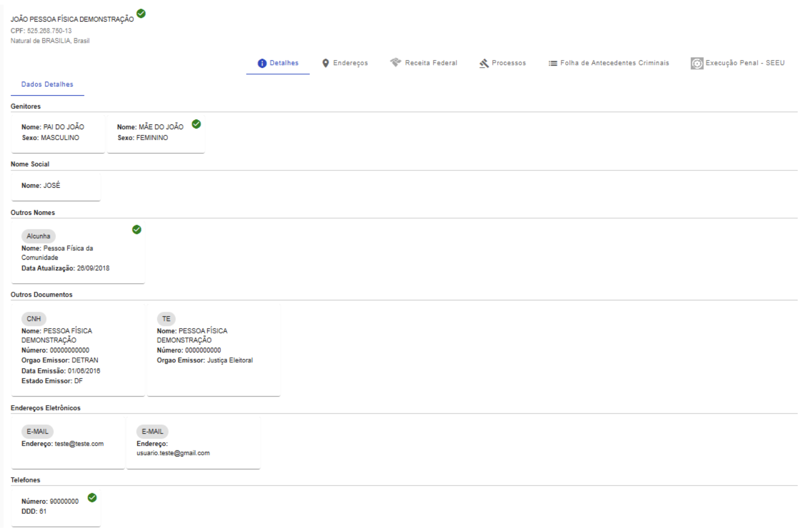The image size is (810, 532).
Task: Click the Processos gavel icon
Action: tap(484, 64)
